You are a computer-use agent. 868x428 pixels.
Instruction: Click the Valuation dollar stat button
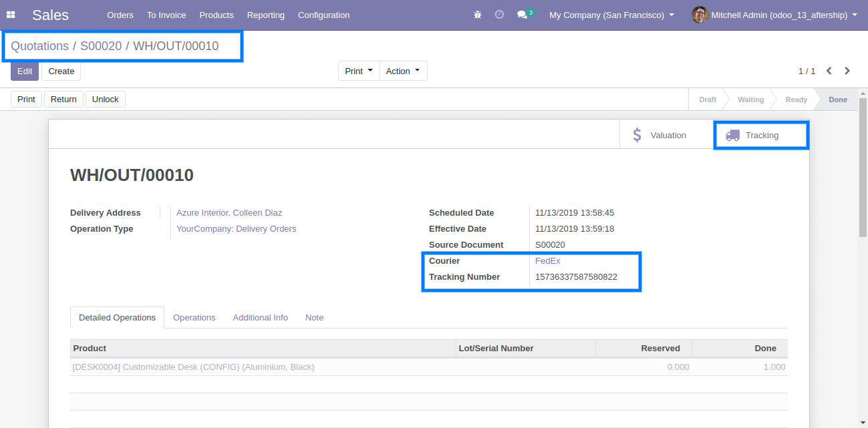pos(666,135)
